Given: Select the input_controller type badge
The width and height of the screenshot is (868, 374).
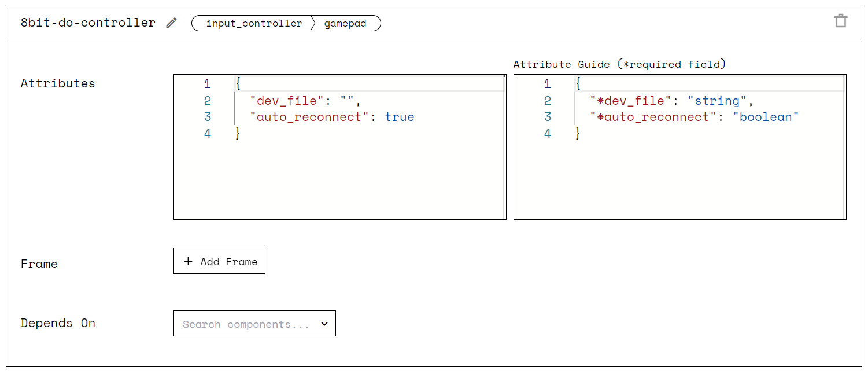Looking at the screenshot, I should (254, 24).
